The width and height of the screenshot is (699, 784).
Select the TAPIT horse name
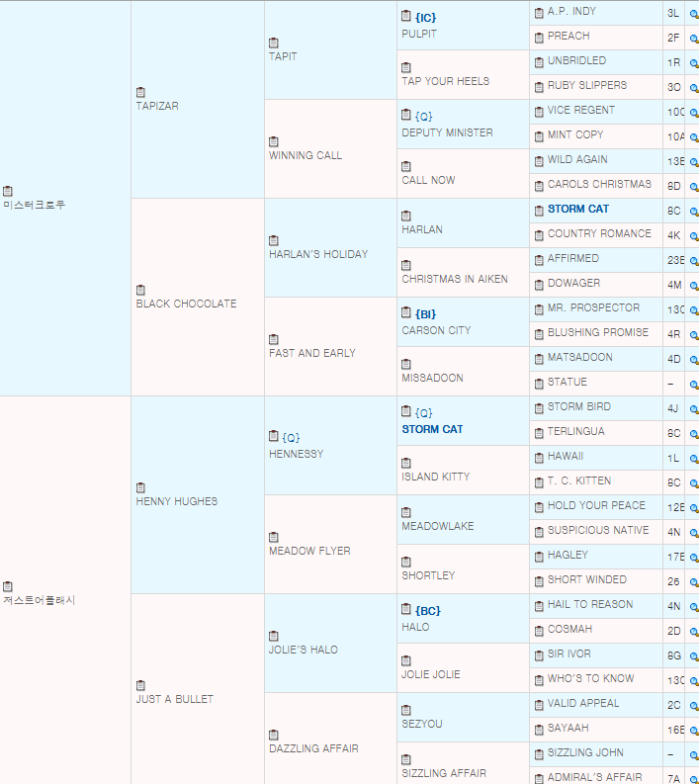click(283, 56)
